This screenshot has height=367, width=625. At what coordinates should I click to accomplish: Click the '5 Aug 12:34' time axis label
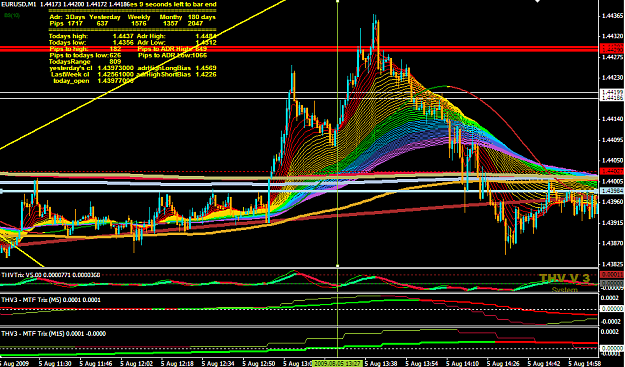pos(218,363)
